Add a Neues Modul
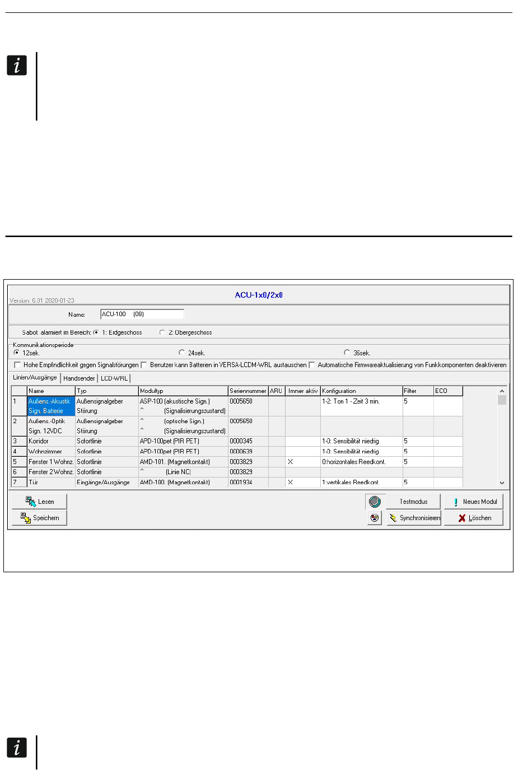The image size is (532, 783). coord(474,502)
